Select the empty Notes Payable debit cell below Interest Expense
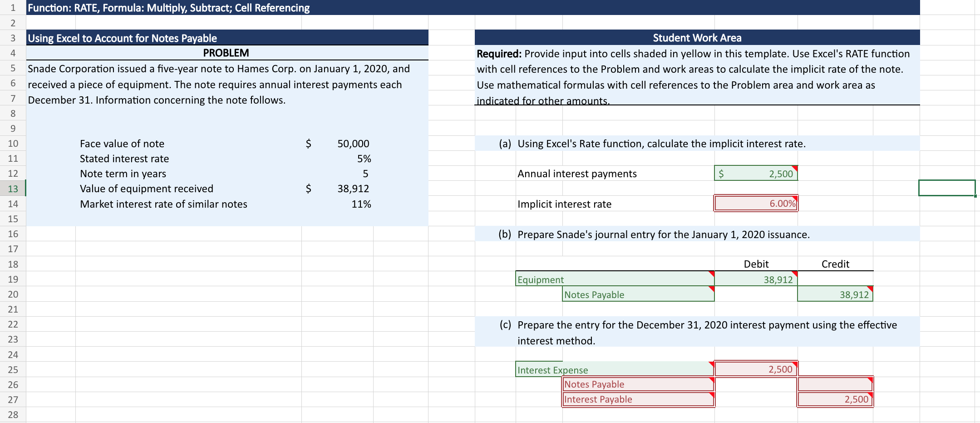This screenshot has height=423, width=980. click(x=756, y=384)
